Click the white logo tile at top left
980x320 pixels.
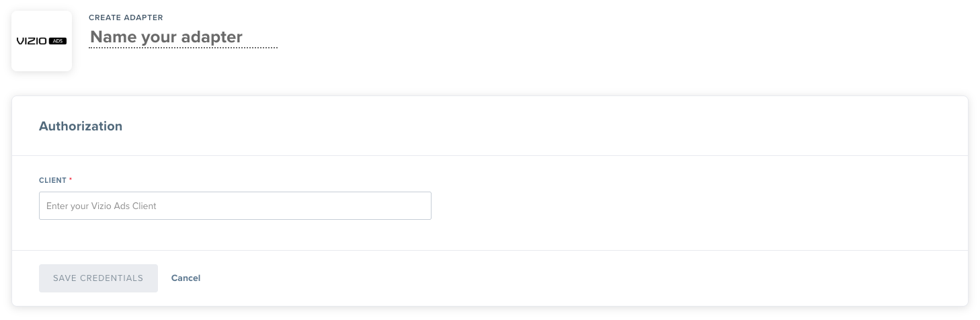point(42,41)
